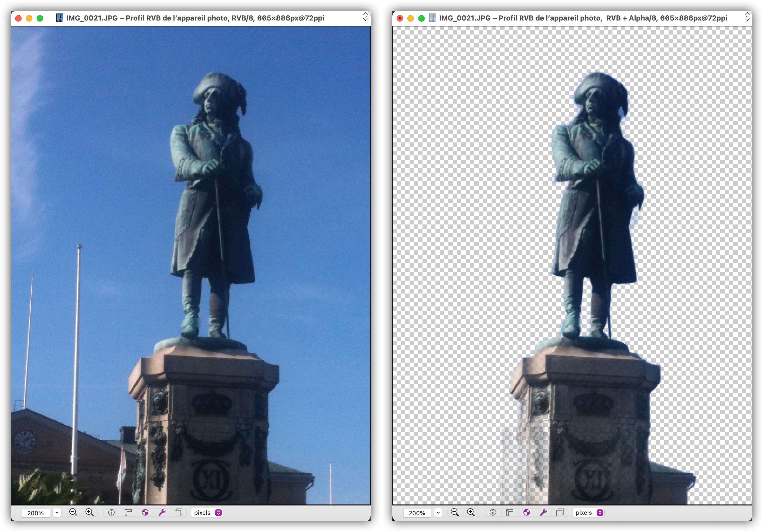The height and width of the screenshot is (532, 763).
Task: Toggle transparency checkerboard in left RVB/8 window
Action: [145, 512]
